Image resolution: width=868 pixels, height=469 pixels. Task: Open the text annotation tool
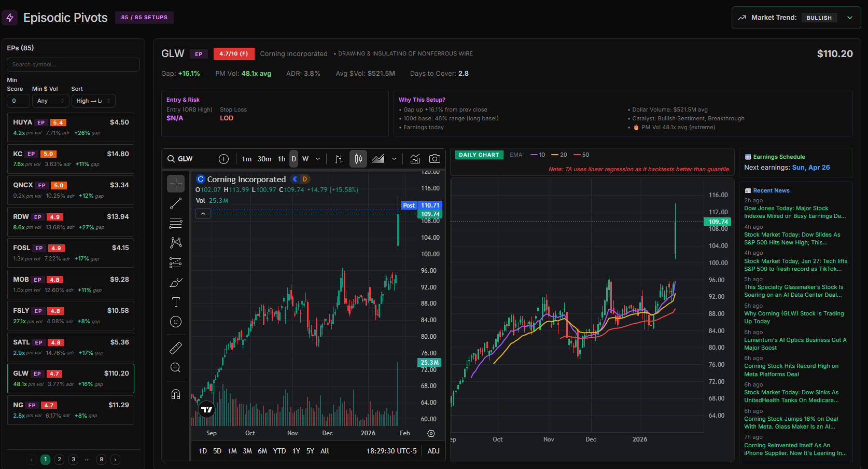[176, 302]
